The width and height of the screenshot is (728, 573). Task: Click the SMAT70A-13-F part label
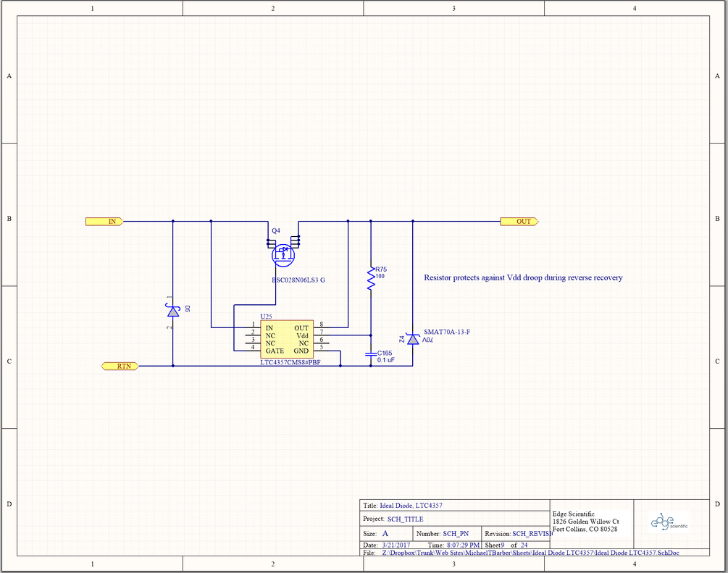tap(447, 332)
